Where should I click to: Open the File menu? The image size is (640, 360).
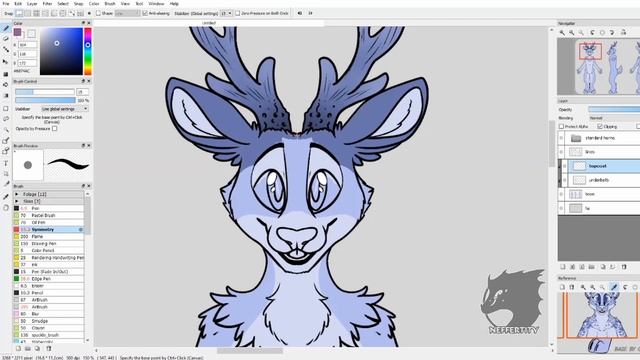[x=6, y=4]
